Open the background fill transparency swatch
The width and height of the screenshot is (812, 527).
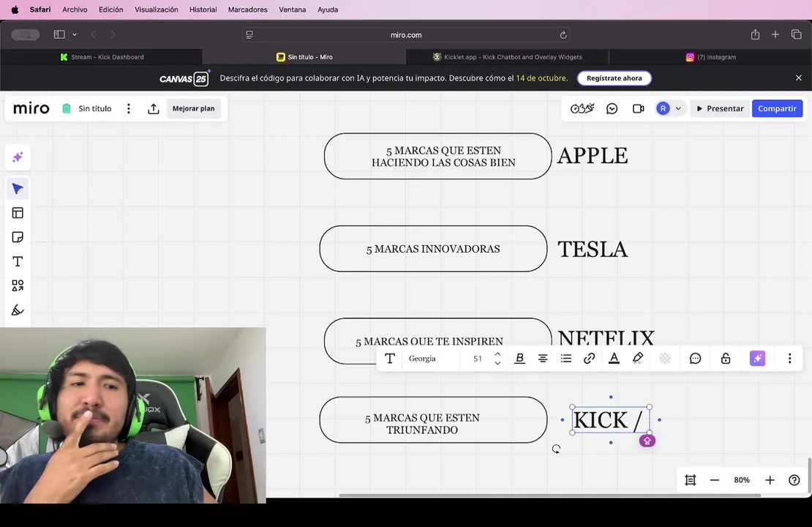[665, 359]
